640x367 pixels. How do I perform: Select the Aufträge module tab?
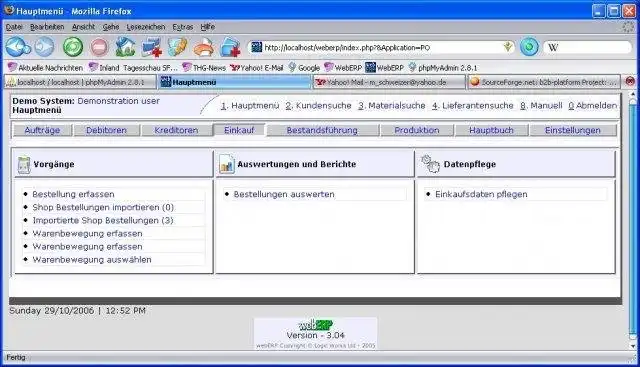point(42,130)
